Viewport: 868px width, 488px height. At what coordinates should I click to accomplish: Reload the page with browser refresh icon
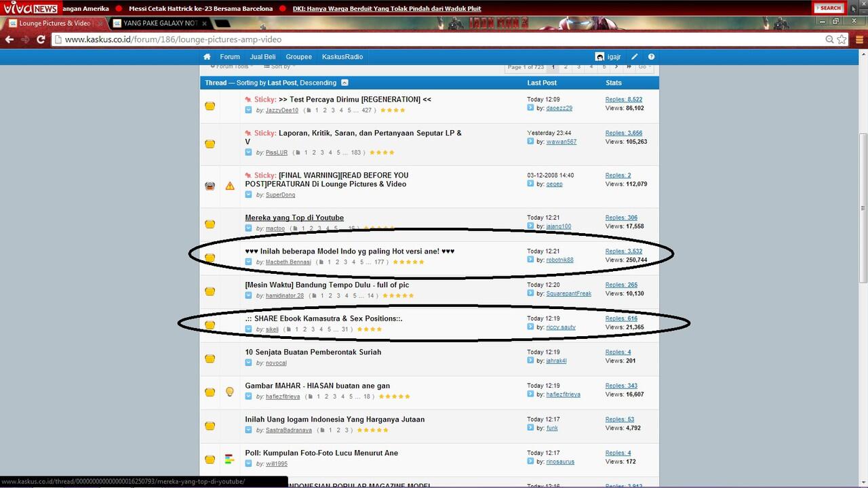coord(41,39)
